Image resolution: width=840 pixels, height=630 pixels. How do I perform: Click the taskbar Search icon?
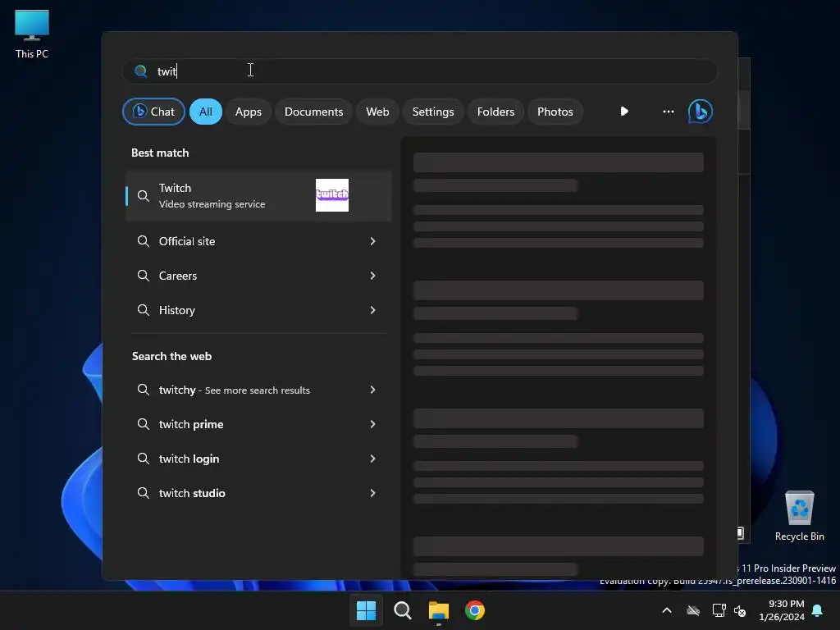402,610
